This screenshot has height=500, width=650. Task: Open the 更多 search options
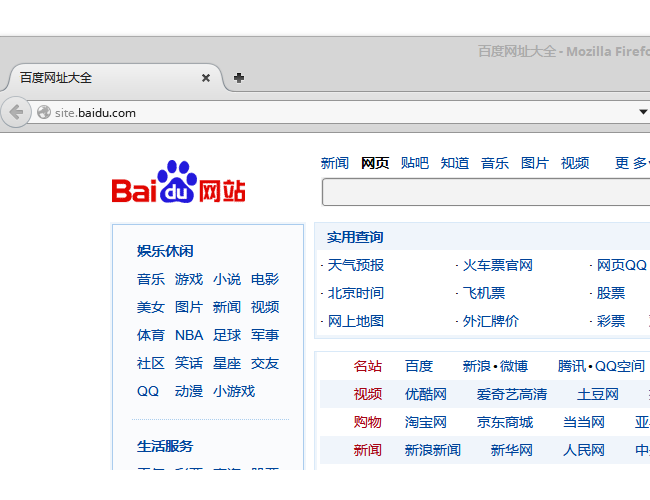click(x=632, y=163)
